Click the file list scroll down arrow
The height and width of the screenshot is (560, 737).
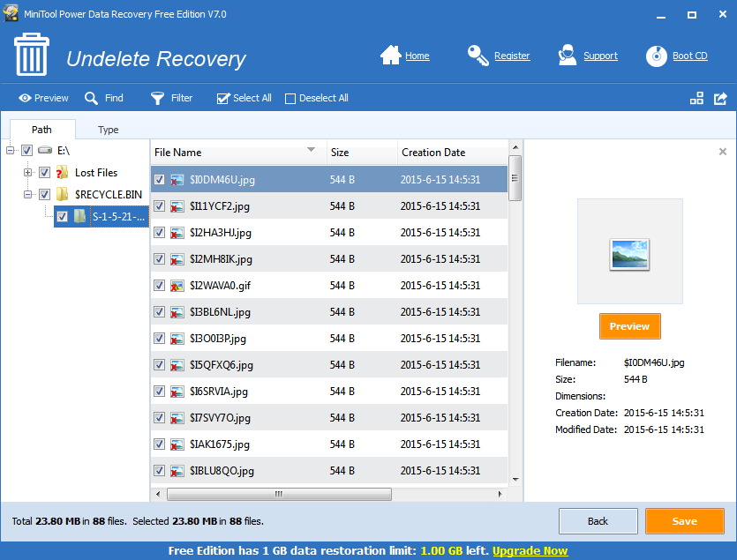515,479
